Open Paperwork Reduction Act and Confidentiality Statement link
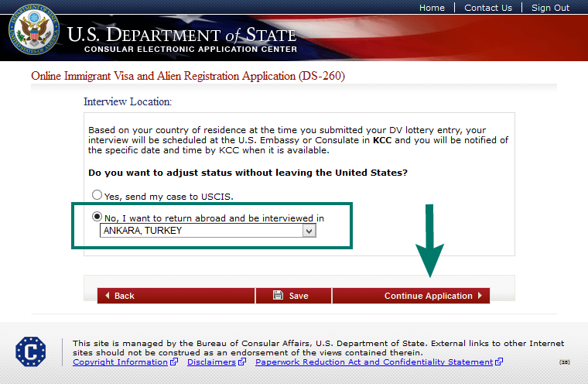The height and width of the screenshot is (384, 588). click(374, 362)
